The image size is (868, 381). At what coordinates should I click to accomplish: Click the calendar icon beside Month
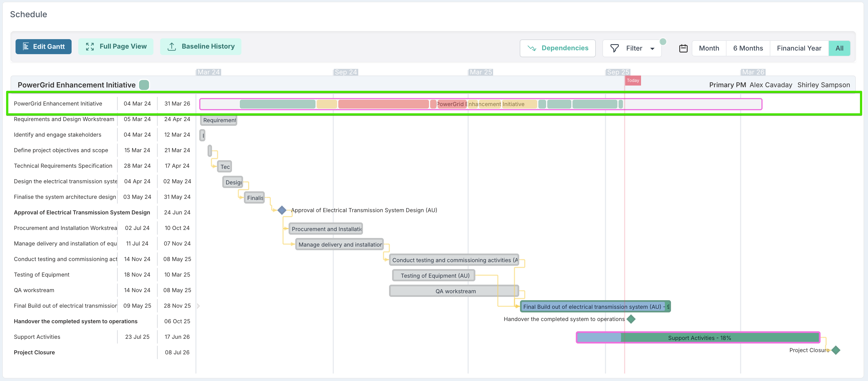pos(683,48)
